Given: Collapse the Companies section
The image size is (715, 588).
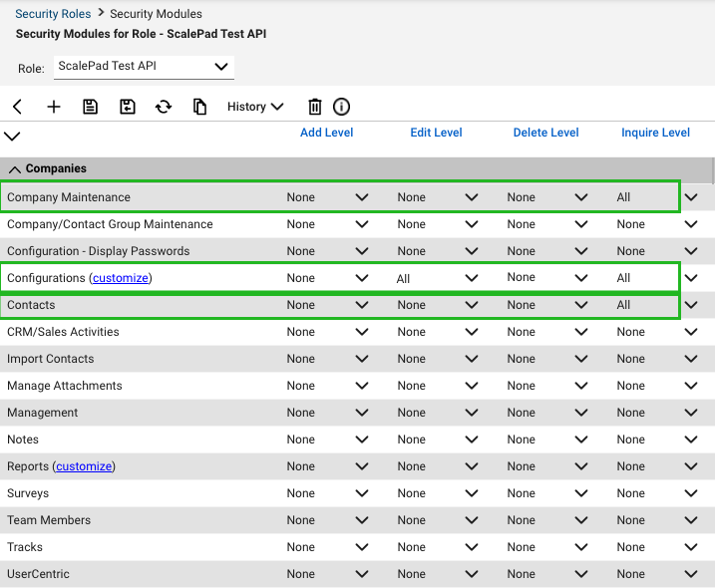Looking at the screenshot, I should pyautogui.click(x=15, y=169).
